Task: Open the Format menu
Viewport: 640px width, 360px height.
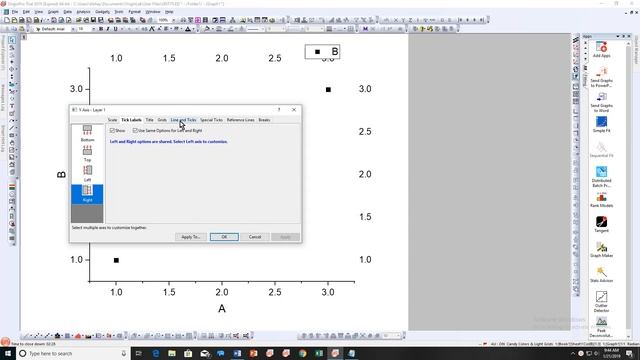Action: tap(134, 12)
